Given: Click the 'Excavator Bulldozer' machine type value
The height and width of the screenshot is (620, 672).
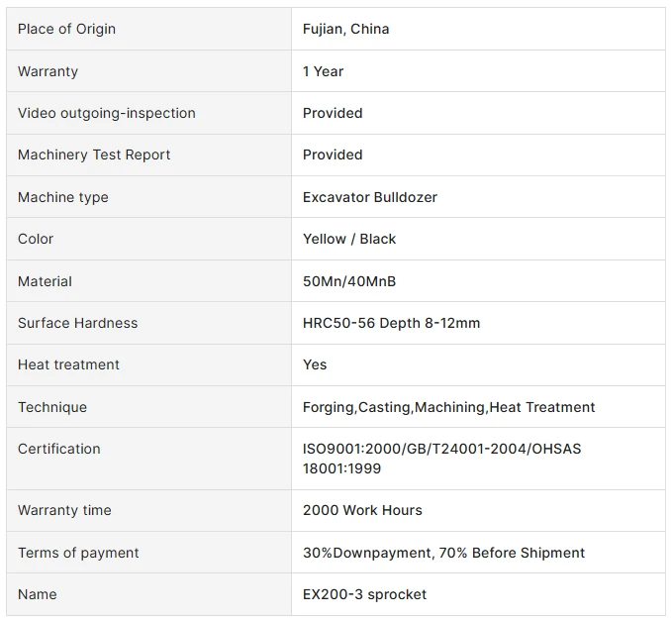Looking at the screenshot, I should point(370,197).
